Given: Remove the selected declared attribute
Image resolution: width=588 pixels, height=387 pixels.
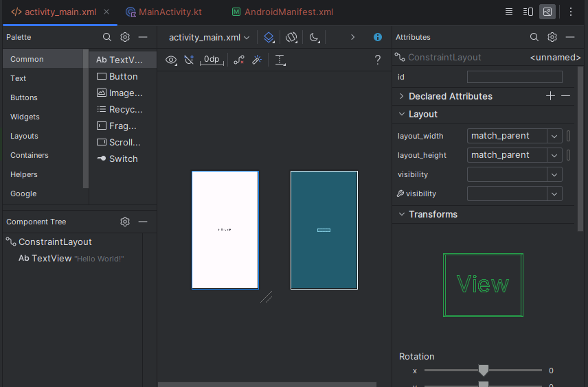Looking at the screenshot, I should 566,96.
